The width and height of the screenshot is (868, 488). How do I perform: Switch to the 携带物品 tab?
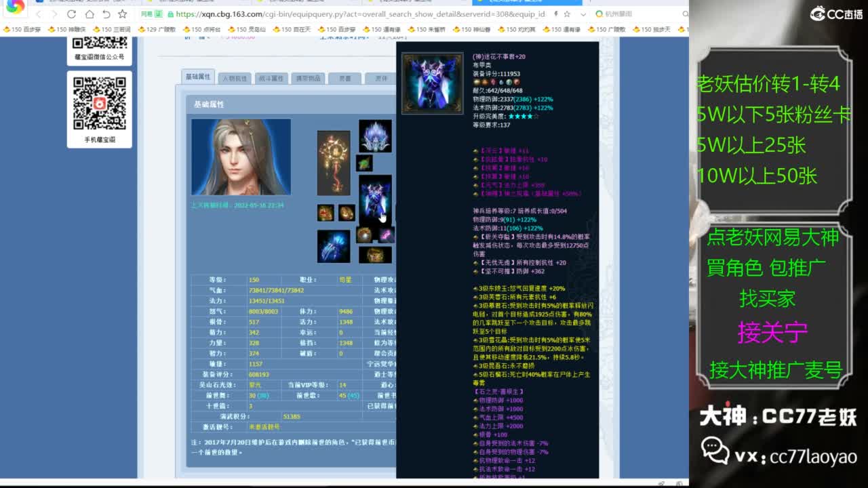click(308, 78)
